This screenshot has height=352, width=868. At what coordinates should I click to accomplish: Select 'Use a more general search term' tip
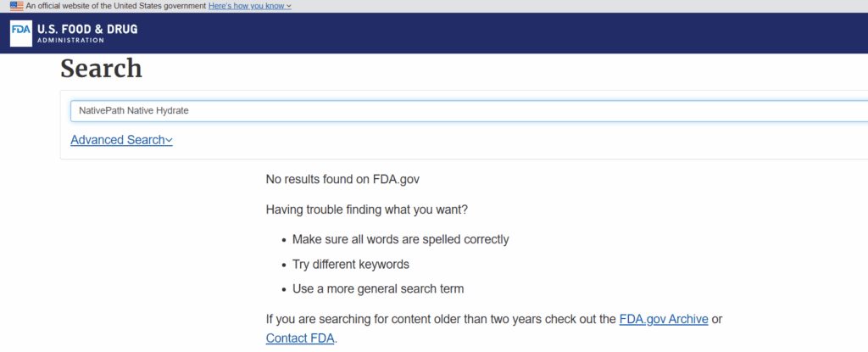378,288
